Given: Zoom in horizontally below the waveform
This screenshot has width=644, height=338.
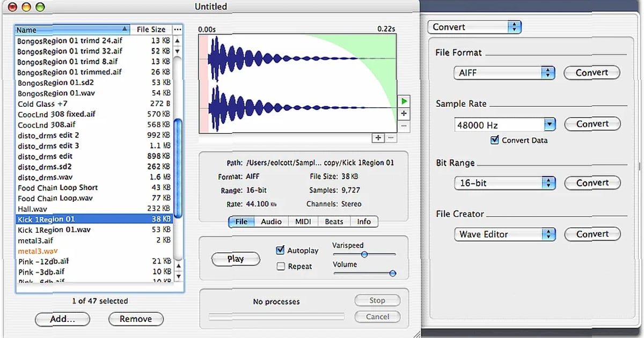Looking at the screenshot, I should (378, 138).
